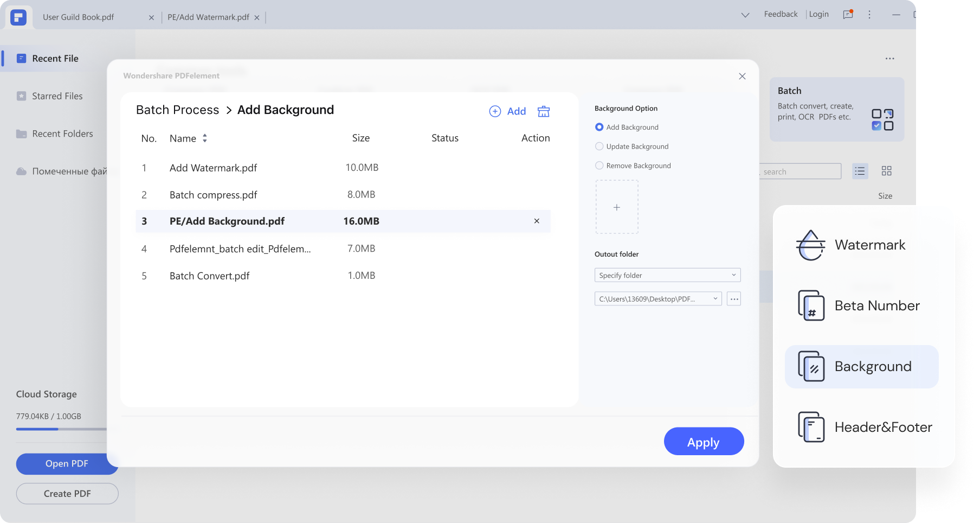Switch to User Guild Book.pdf tab
Viewport: 980px width, 523px height.
click(x=79, y=17)
